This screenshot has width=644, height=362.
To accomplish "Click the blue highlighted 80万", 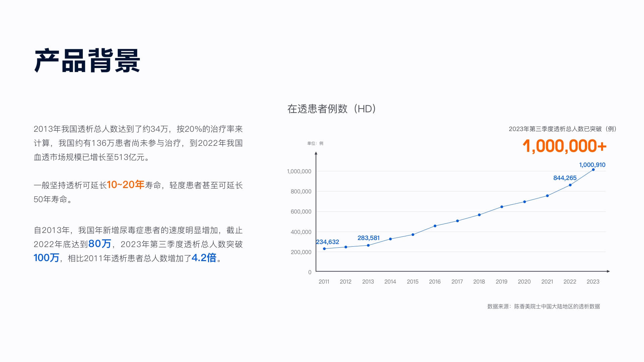I will point(100,244).
